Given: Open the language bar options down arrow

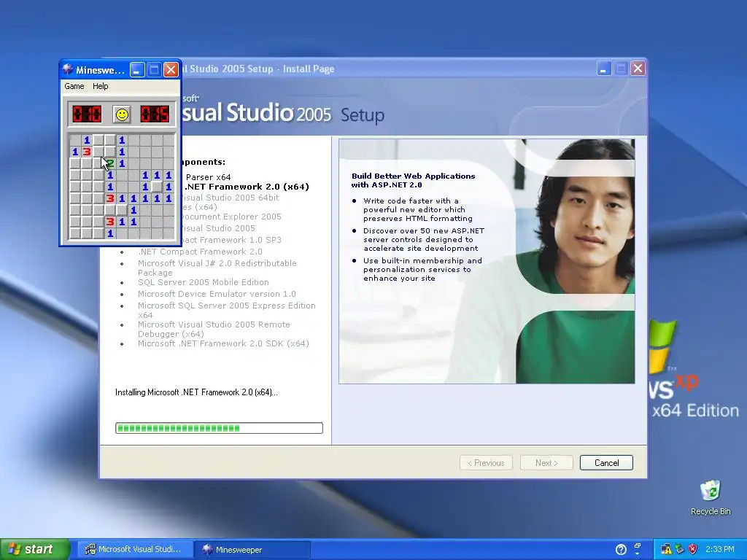Looking at the screenshot, I should click(x=638, y=554).
